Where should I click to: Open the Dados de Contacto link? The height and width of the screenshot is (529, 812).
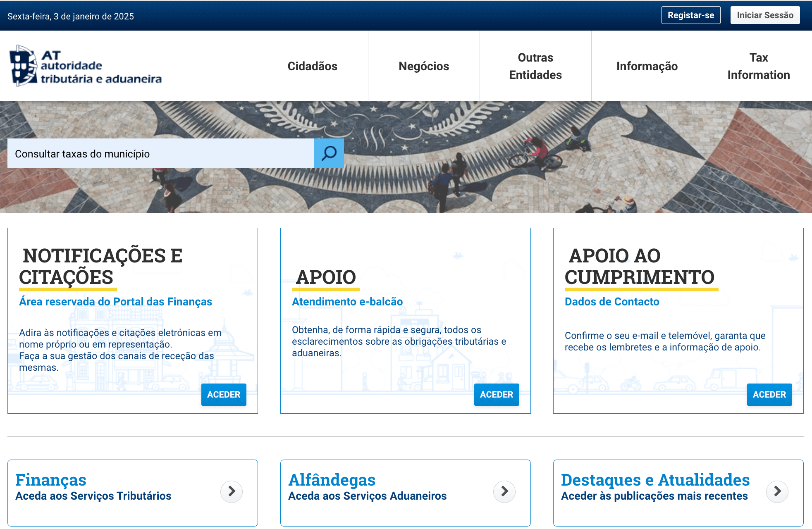(x=612, y=302)
